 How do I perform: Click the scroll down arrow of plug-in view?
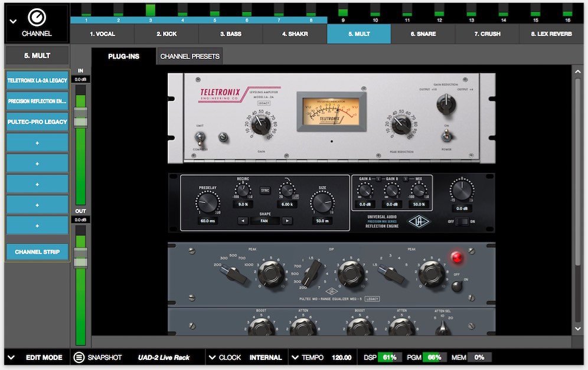click(x=577, y=329)
